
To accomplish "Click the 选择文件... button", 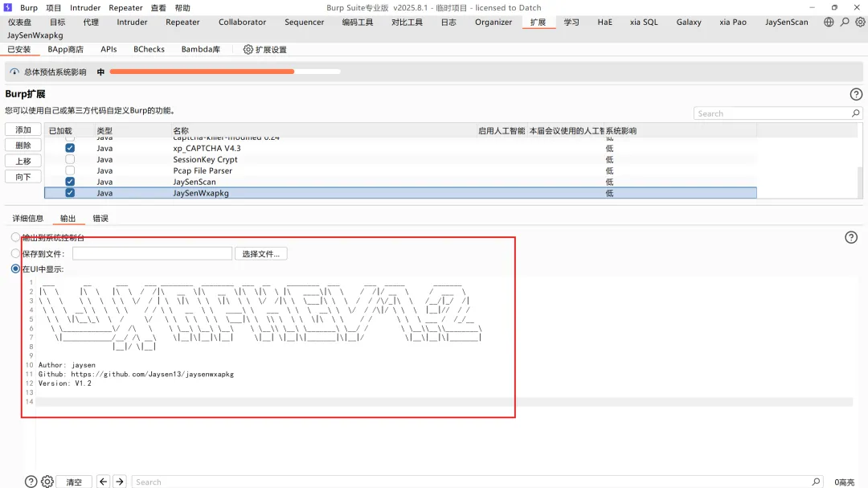I will tap(260, 254).
